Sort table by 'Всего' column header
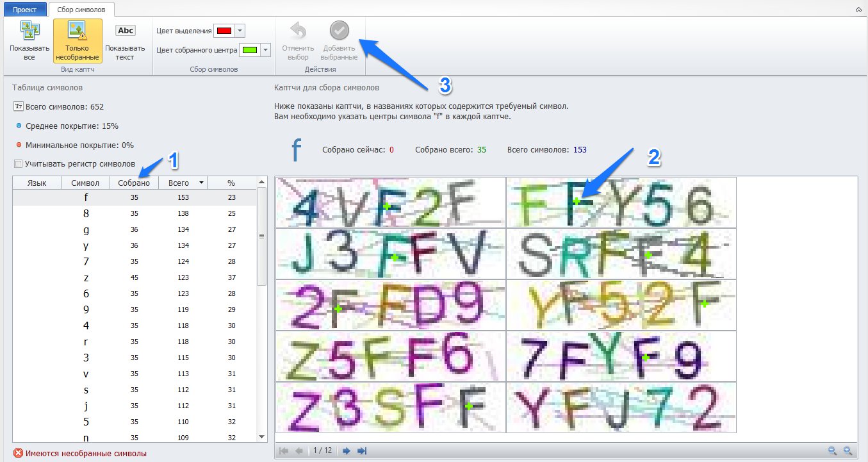This screenshot has height=462, width=868. (x=183, y=183)
